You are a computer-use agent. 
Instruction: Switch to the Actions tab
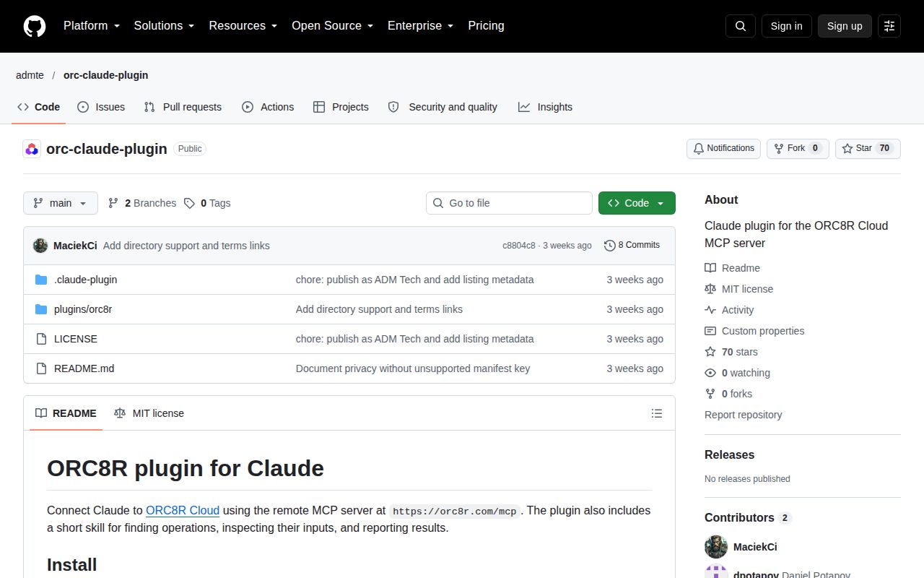click(268, 107)
